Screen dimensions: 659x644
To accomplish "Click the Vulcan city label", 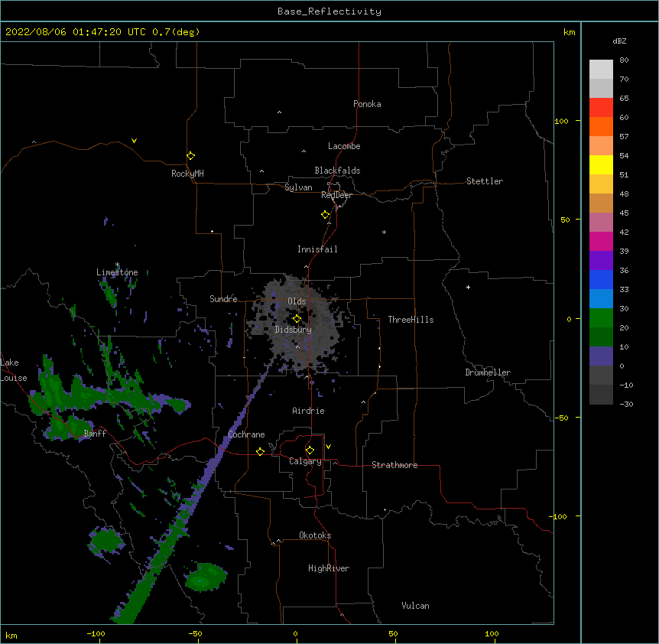I will pyautogui.click(x=415, y=606).
